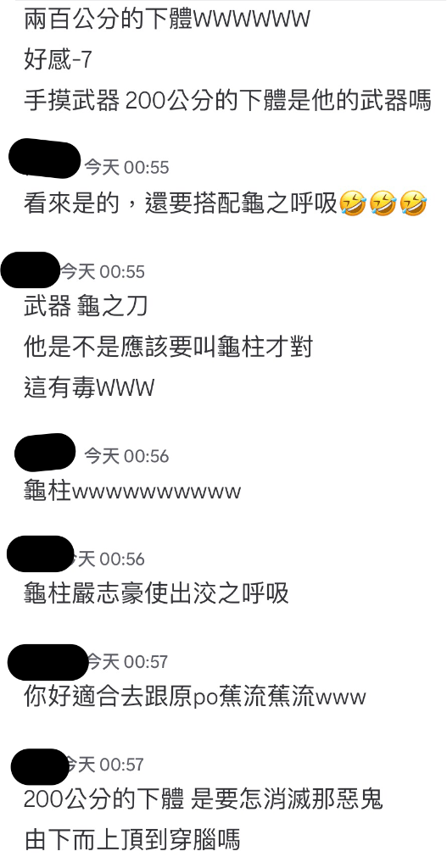Click the message 手摸武器 200公分的下體是他的武器嗎
Screen dimensions: 447x868
(x=227, y=102)
